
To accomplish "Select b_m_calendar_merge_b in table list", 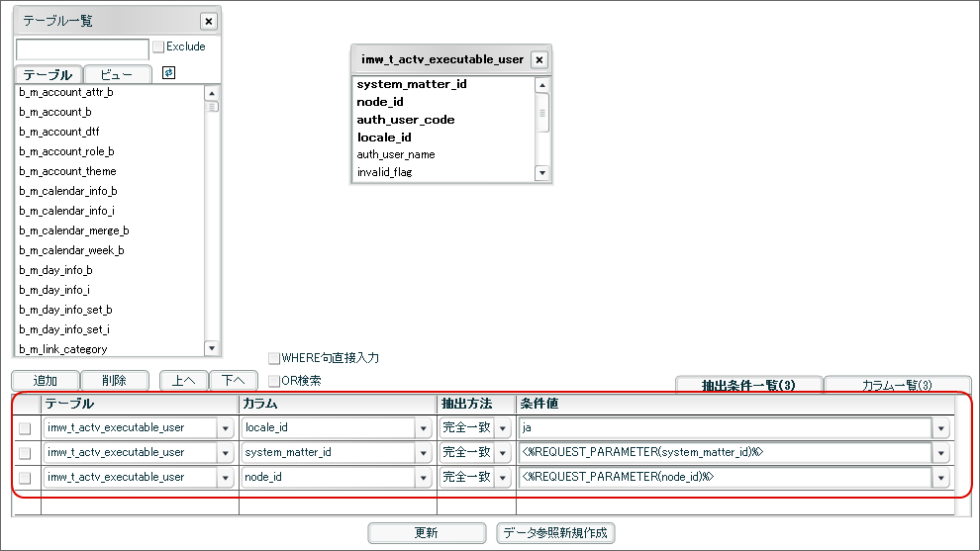I will coord(74,231).
